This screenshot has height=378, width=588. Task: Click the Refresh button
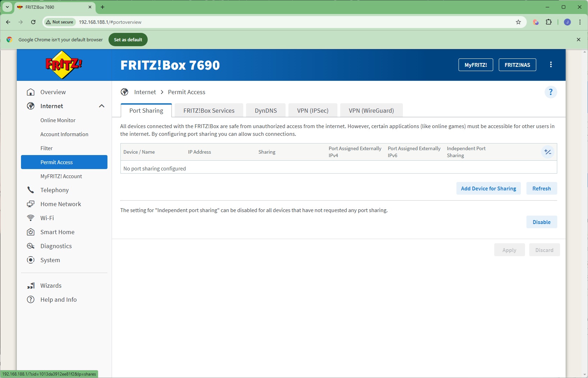tap(541, 188)
